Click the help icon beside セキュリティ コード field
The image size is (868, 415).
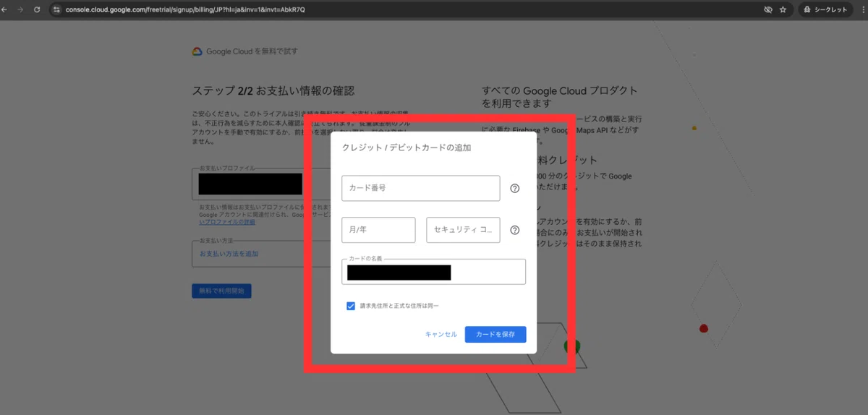click(514, 230)
